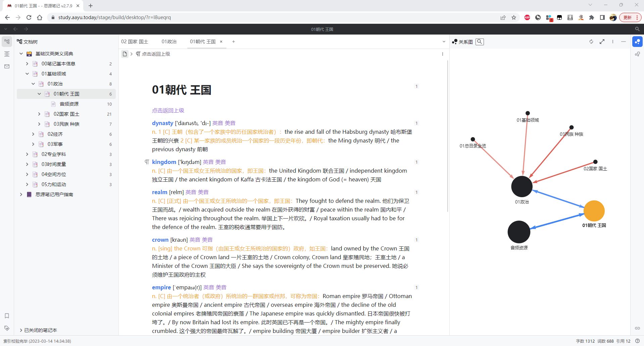Image resolution: width=644 pixels, height=346 pixels.
Task: Toggle the 文档树 document tree panel
Action: [7, 41]
